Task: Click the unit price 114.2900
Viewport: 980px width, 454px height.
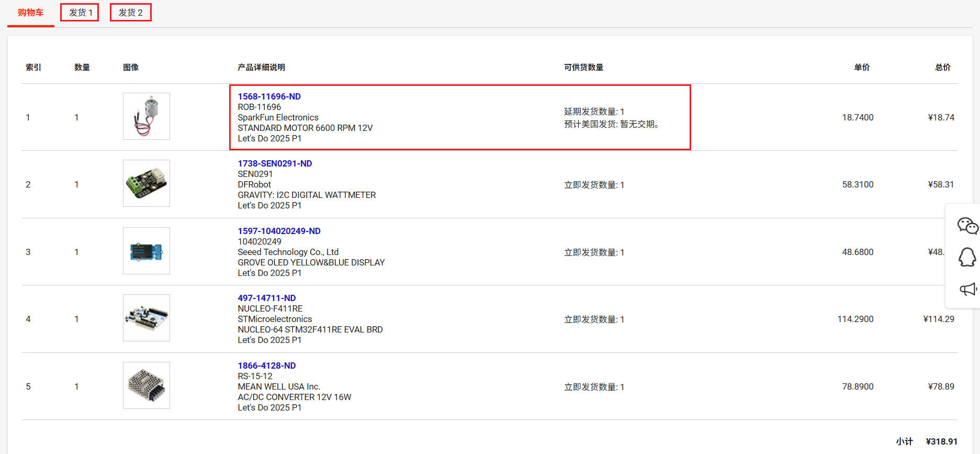Action: 855,319
